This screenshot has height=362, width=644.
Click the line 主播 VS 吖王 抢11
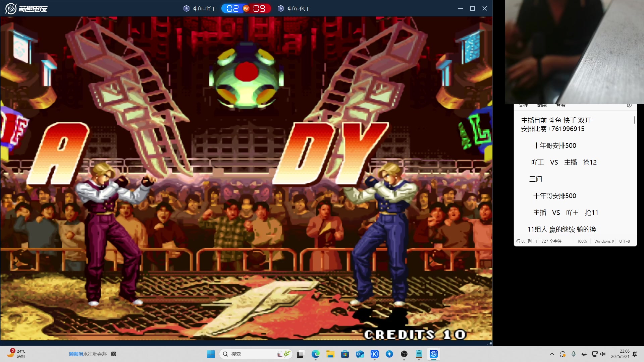pos(566,213)
